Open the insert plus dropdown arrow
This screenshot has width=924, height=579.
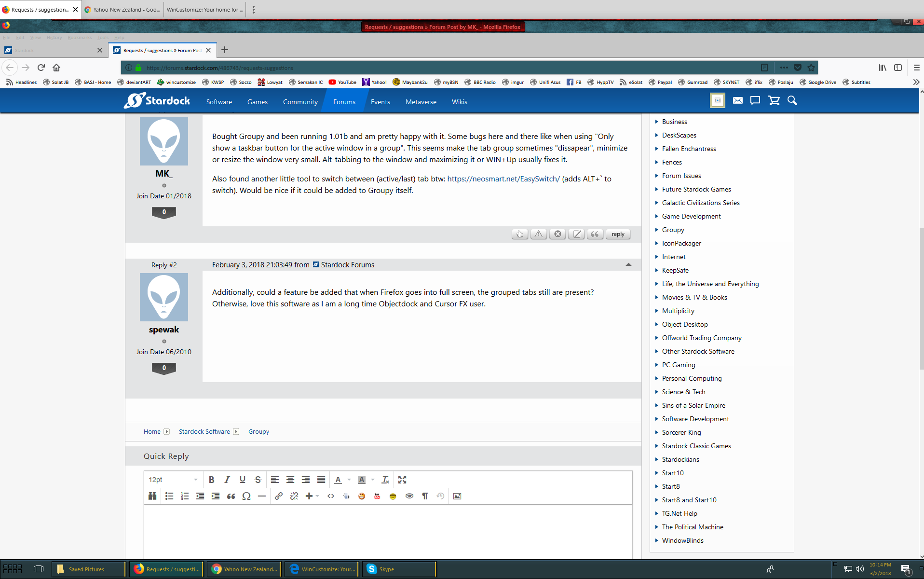pyautogui.click(x=317, y=496)
